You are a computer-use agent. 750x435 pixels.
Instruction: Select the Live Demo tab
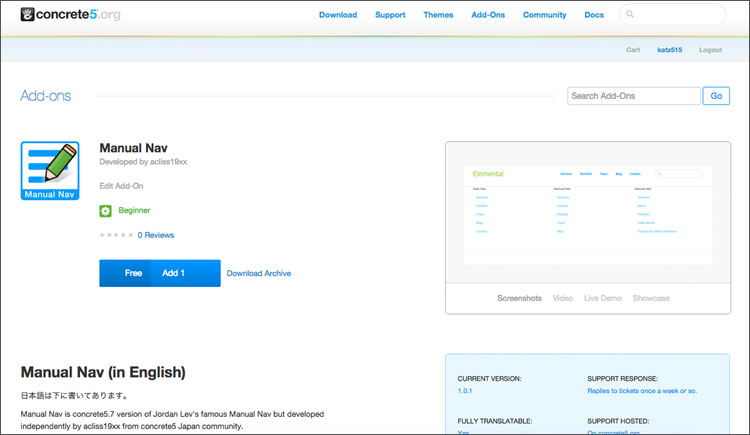click(603, 298)
